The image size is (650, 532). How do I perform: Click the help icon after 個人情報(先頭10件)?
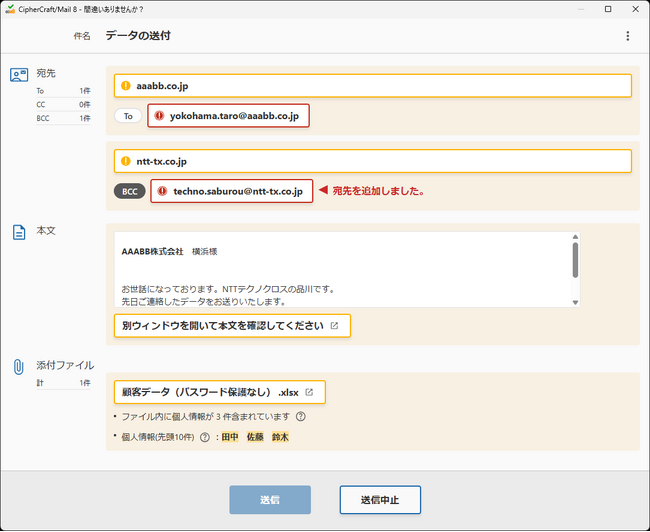(x=204, y=438)
